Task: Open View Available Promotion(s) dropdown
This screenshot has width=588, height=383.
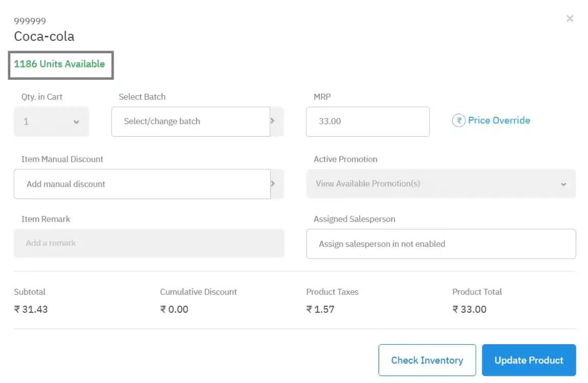Action: coord(441,183)
